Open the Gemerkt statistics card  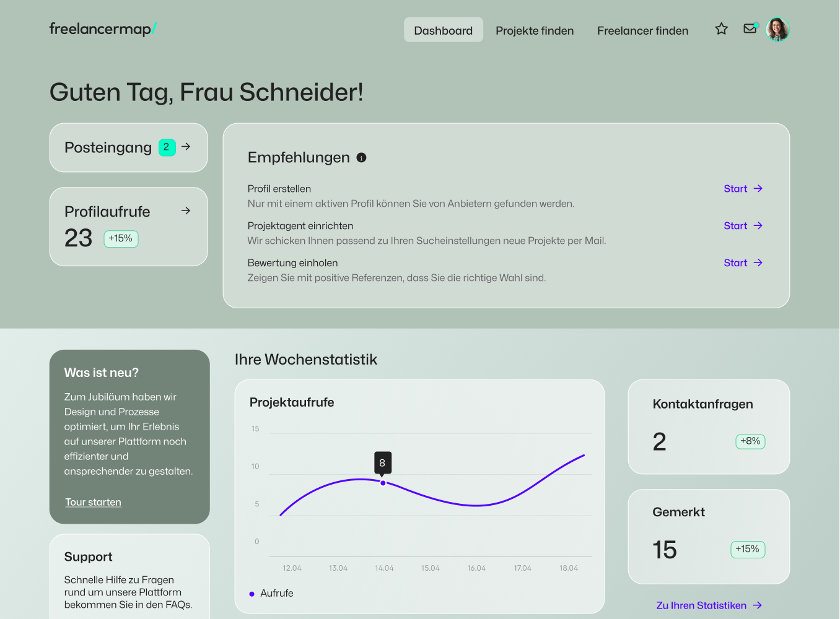coord(709,536)
